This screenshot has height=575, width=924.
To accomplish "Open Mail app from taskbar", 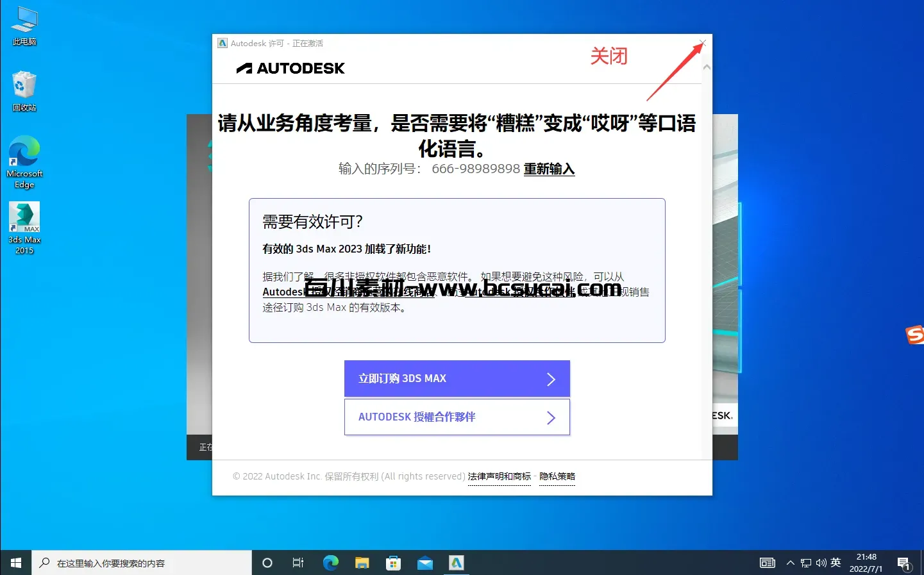I will pyautogui.click(x=424, y=563).
